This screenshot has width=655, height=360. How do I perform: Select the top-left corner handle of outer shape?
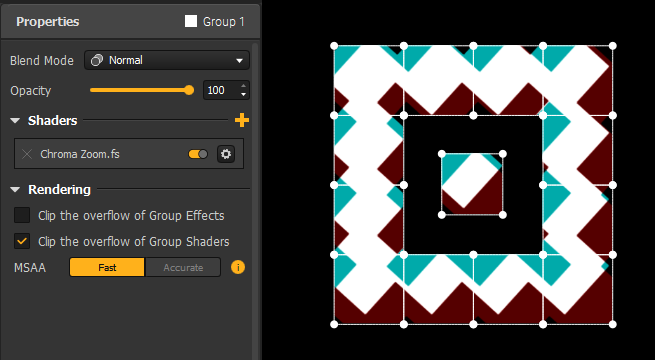point(334,46)
